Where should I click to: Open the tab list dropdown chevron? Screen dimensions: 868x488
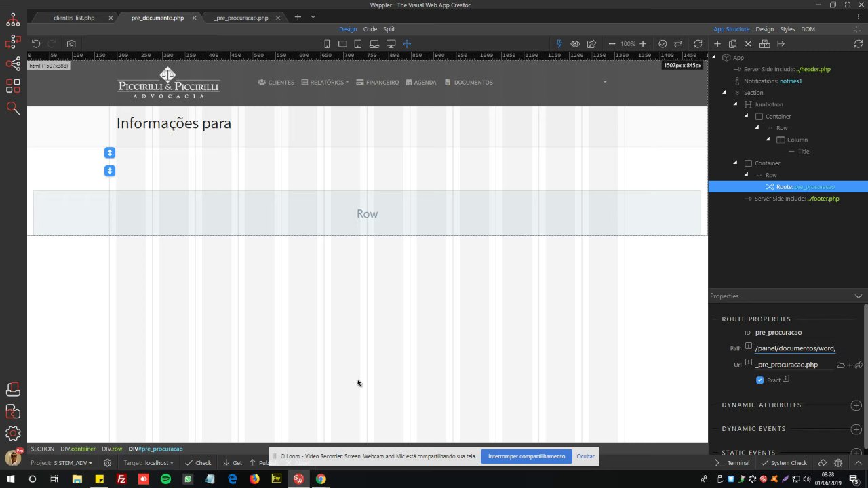tap(313, 17)
